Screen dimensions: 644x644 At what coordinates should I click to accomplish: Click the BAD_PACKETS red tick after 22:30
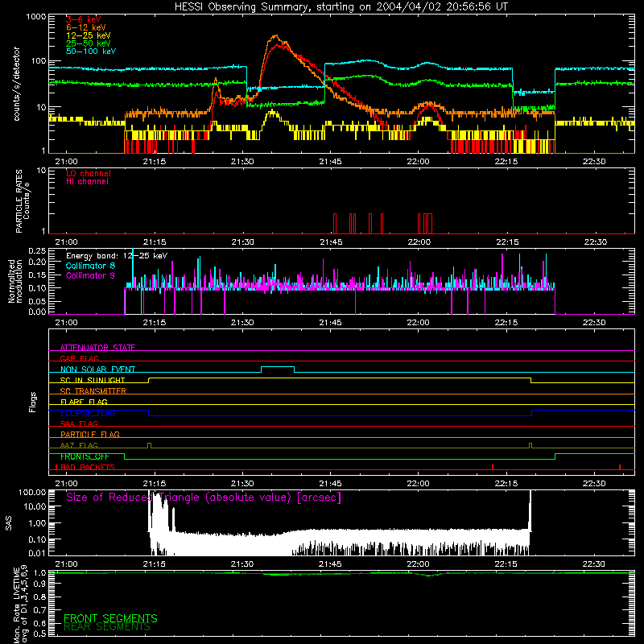620,467
